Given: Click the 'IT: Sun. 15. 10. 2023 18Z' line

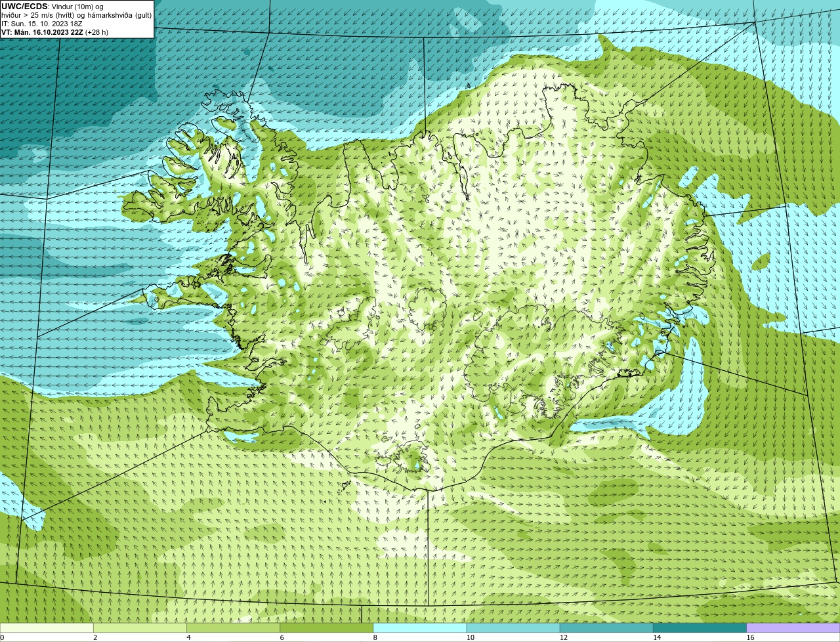Looking at the screenshot, I should pos(41,24).
